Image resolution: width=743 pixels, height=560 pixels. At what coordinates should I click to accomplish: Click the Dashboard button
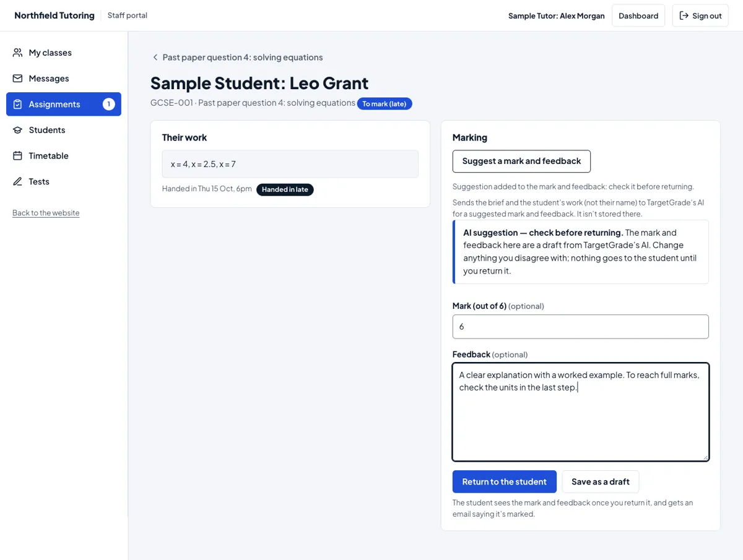638,15
